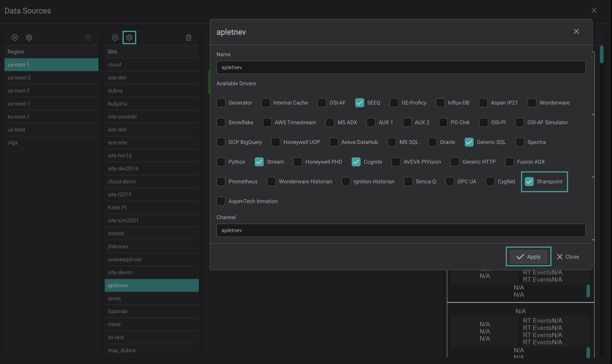Disable the Generic SQL driver

click(x=469, y=142)
